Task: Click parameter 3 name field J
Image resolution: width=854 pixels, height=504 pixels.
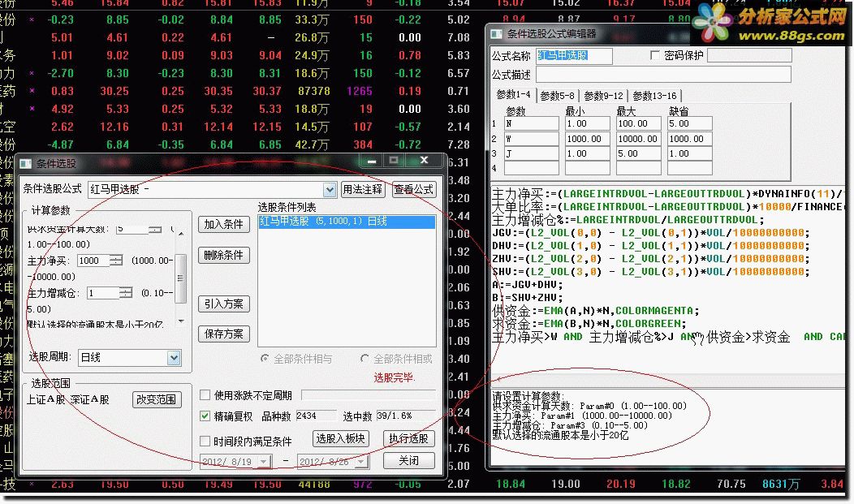Action: (x=532, y=153)
